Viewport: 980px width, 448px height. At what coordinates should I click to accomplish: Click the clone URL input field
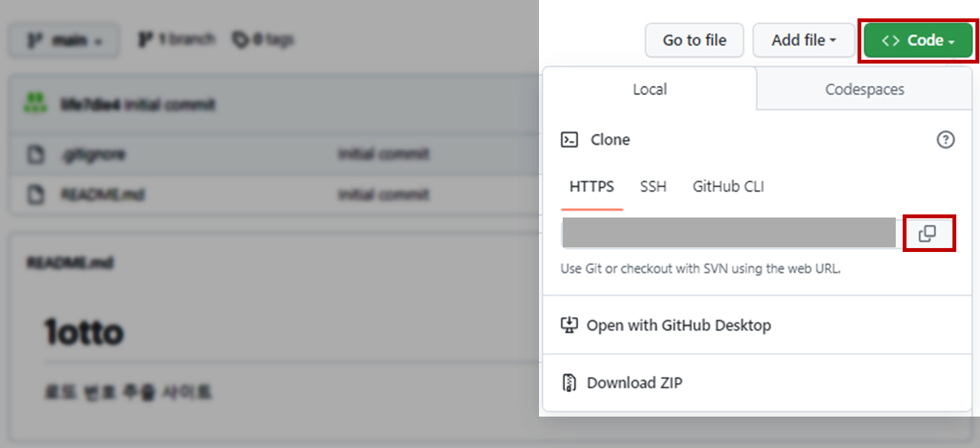click(728, 233)
